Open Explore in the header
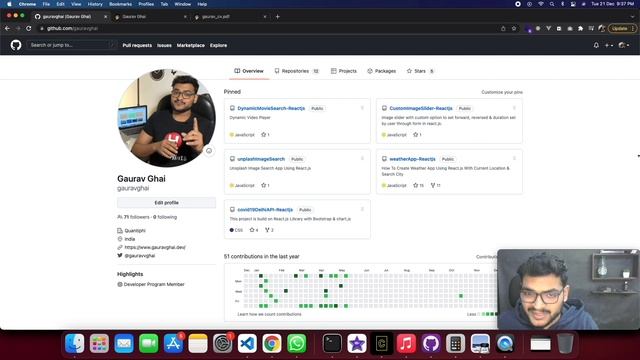This screenshot has height=360, width=640. 218,45
